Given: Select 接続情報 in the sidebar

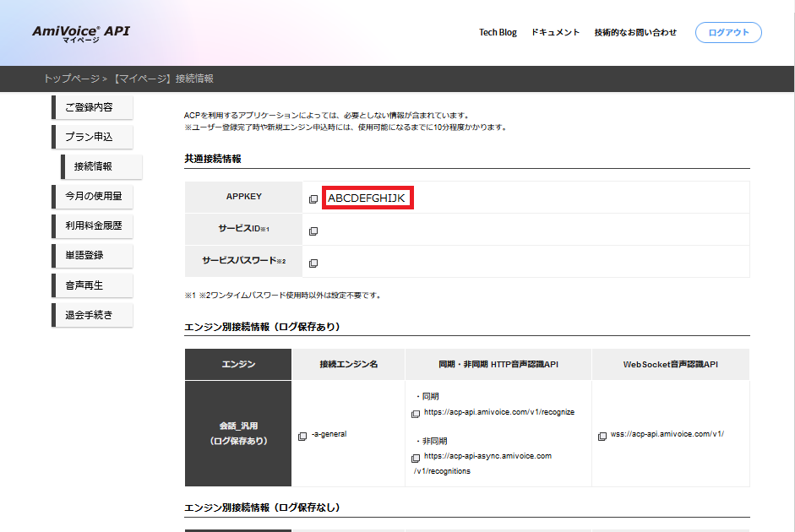Looking at the screenshot, I should coord(101,166).
